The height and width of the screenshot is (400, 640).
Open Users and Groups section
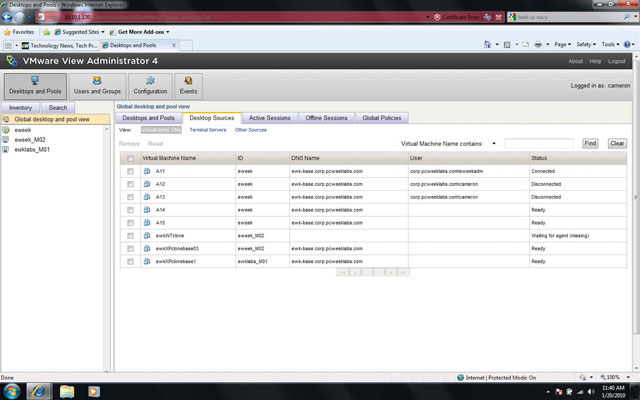(97, 86)
